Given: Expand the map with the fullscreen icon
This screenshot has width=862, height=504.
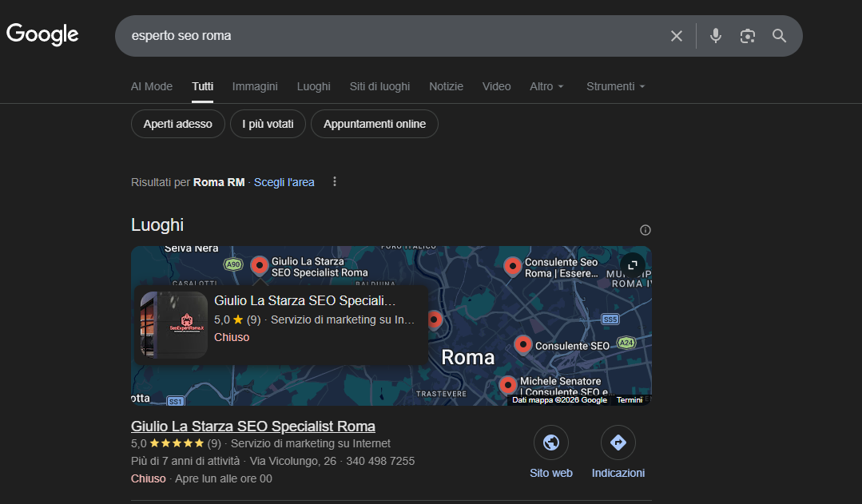Looking at the screenshot, I should [631, 265].
